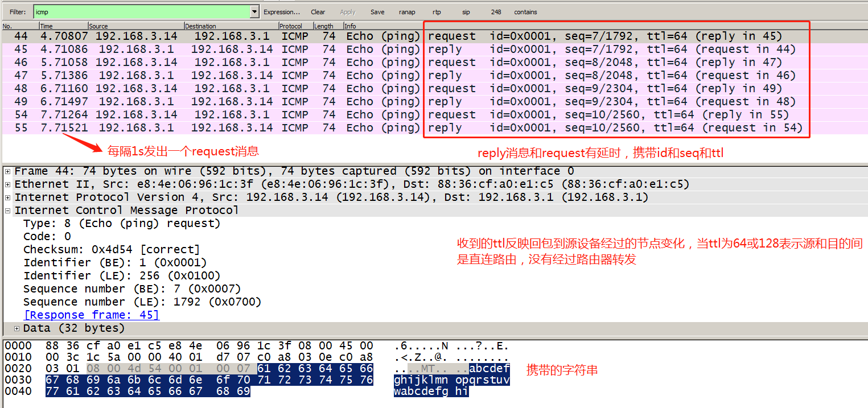The width and height of the screenshot is (868, 408).
Task: Click the Apply filter button
Action: click(348, 12)
